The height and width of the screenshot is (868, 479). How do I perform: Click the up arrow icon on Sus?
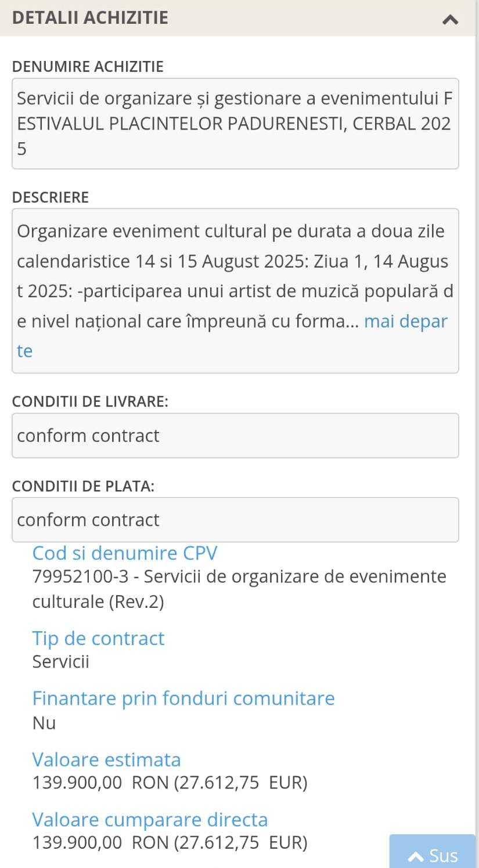click(x=416, y=856)
